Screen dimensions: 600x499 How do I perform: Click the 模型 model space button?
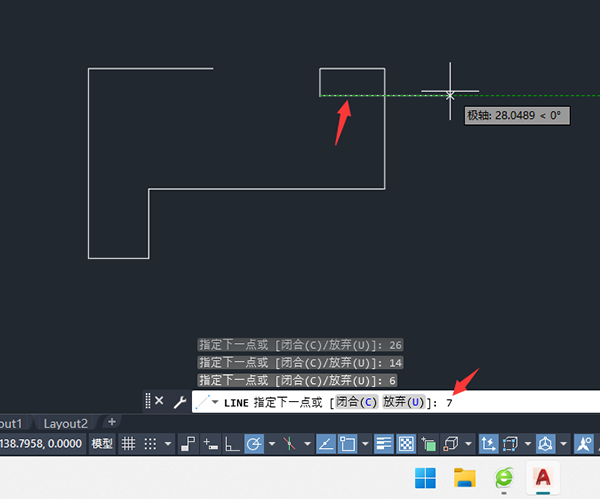(102, 444)
